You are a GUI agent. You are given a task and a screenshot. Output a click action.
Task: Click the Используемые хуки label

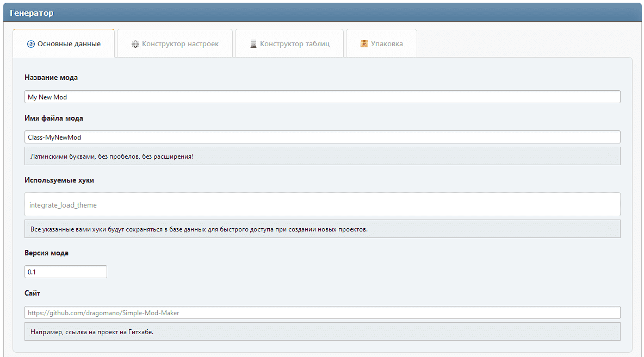[59, 180]
